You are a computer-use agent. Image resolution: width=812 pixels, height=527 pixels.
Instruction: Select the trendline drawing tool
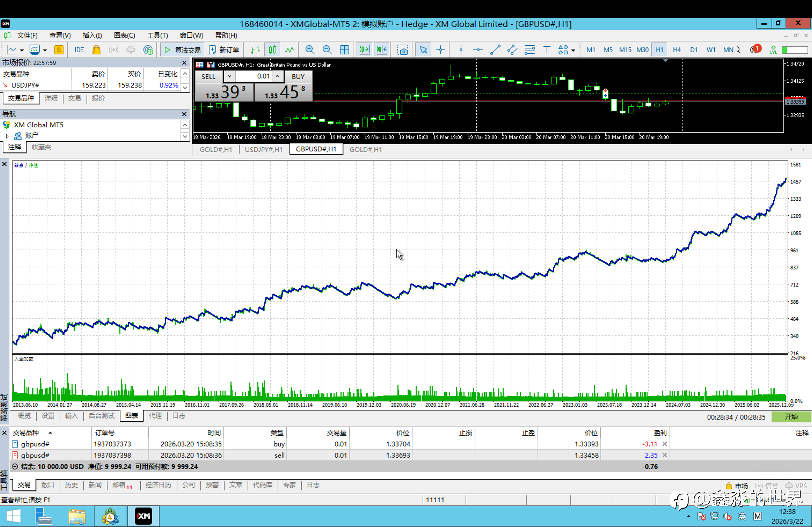pyautogui.click(x=495, y=50)
